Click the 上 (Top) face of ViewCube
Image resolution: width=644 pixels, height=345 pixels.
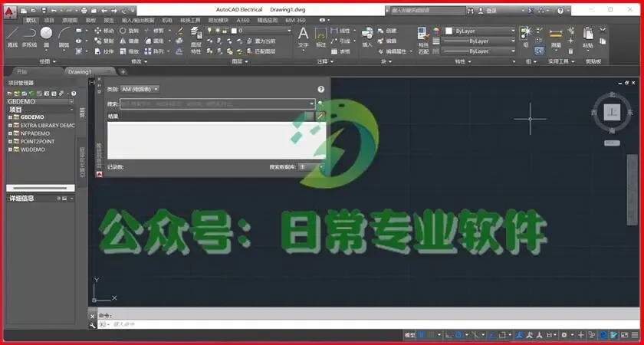(612, 112)
